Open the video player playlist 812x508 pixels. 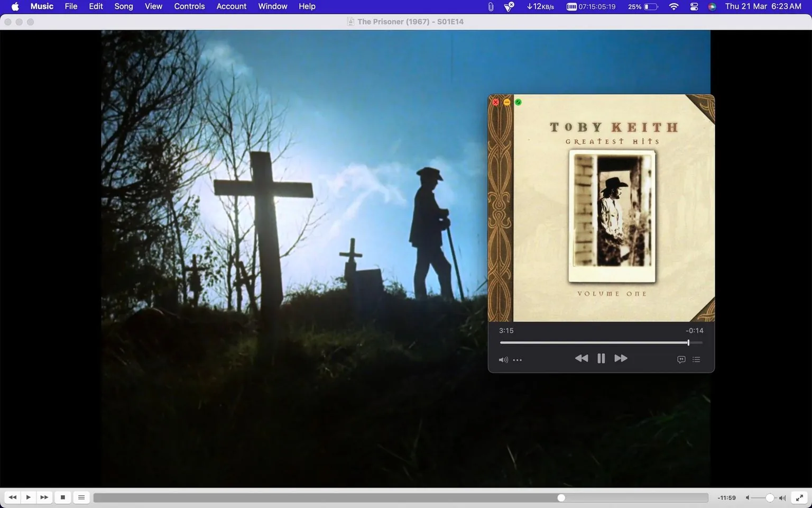pos(81,497)
